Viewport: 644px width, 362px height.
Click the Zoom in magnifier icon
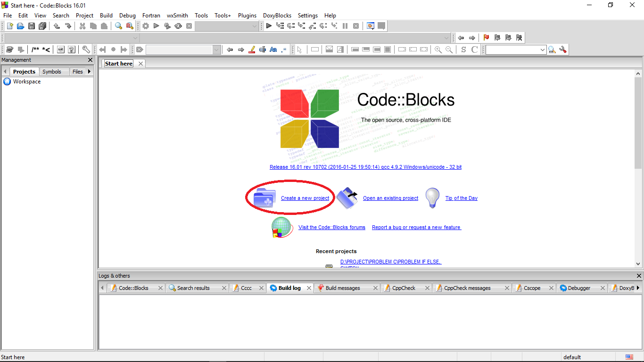click(x=438, y=49)
